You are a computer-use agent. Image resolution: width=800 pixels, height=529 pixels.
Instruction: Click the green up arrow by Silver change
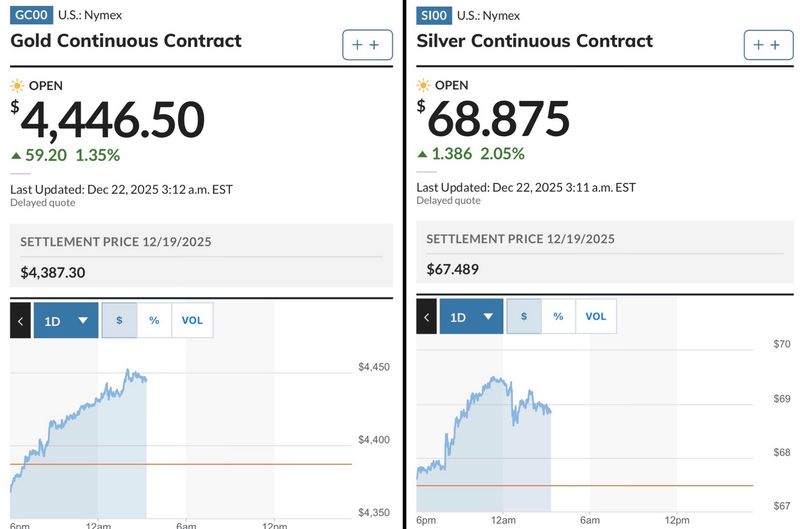(422, 154)
